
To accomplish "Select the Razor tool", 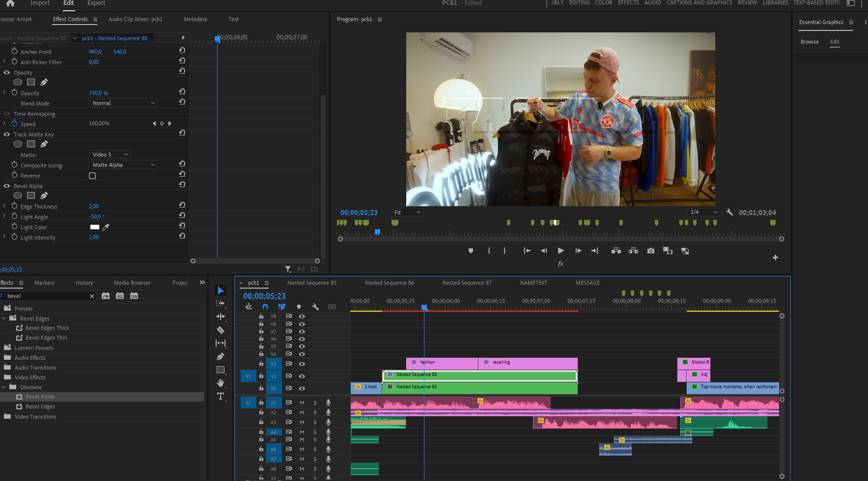I will pyautogui.click(x=221, y=330).
